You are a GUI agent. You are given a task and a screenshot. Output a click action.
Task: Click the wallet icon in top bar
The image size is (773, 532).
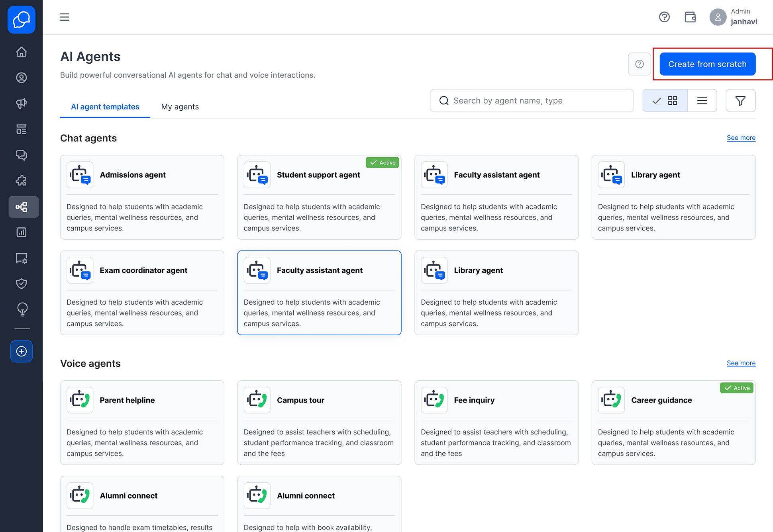(x=690, y=17)
